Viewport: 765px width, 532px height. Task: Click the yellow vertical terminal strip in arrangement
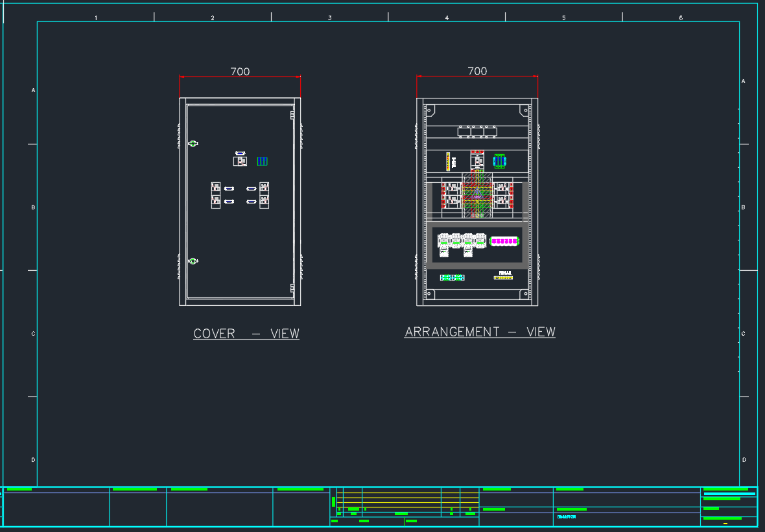tap(448, 161)
